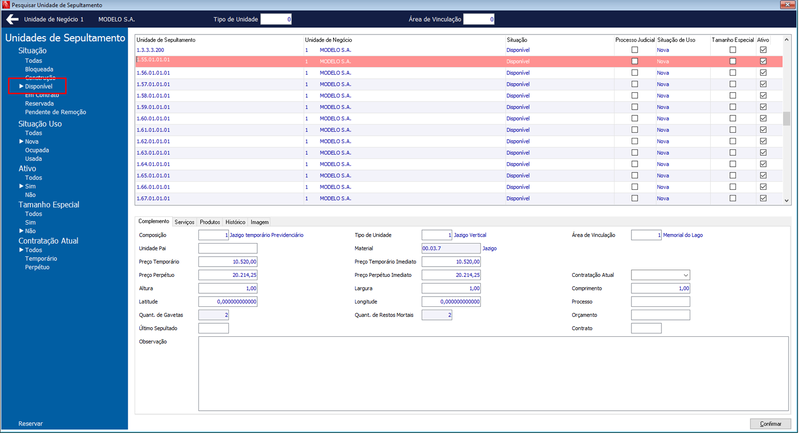Select Disponível filter under Situação

coord(39,87)
